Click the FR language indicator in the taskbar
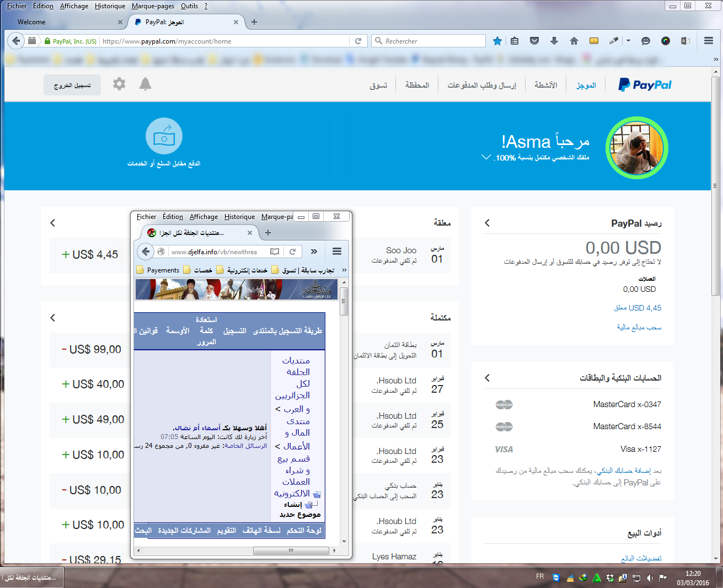 (540, 576)
